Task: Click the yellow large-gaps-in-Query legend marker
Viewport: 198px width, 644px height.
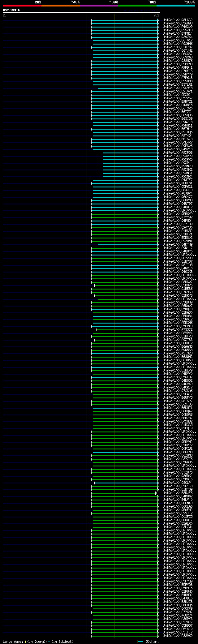Action: tap(26, 642)
